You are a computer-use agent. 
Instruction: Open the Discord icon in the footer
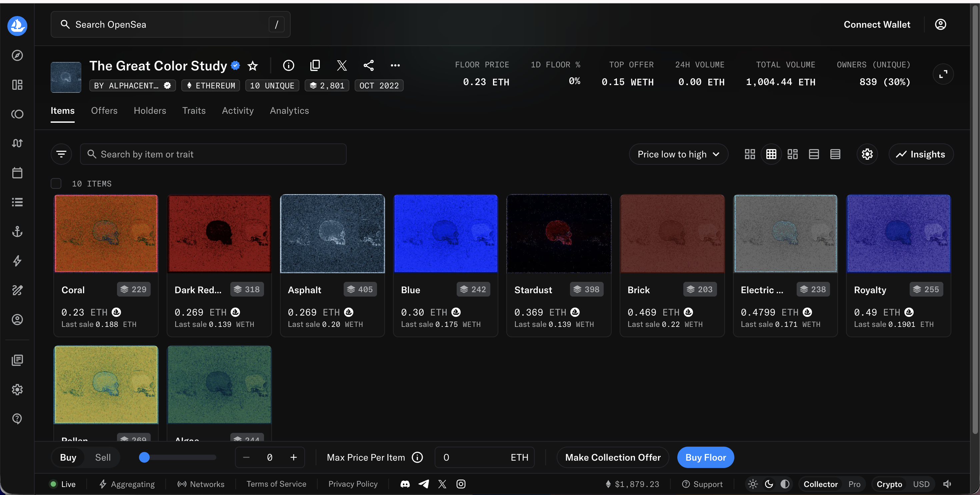(x=405, y=484)
